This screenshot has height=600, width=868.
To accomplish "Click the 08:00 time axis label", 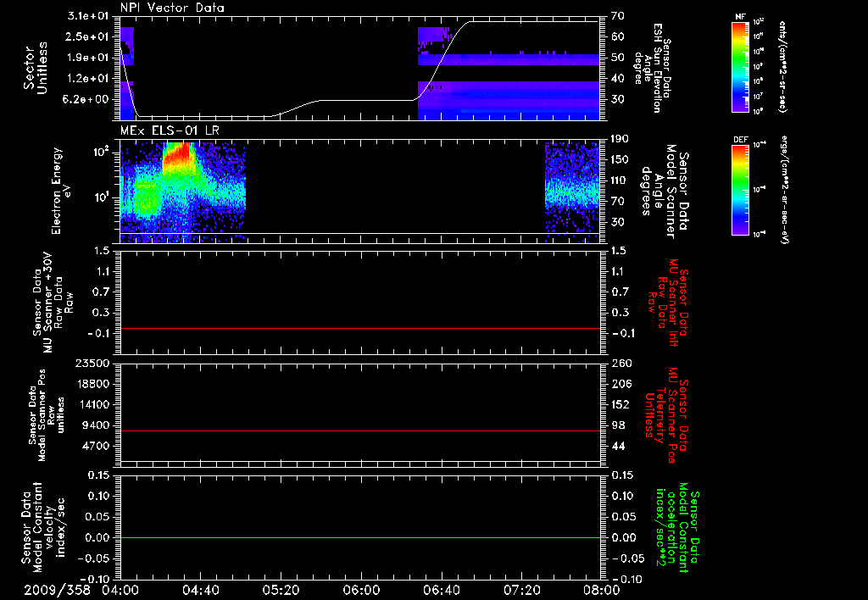I will click(602, 590).
